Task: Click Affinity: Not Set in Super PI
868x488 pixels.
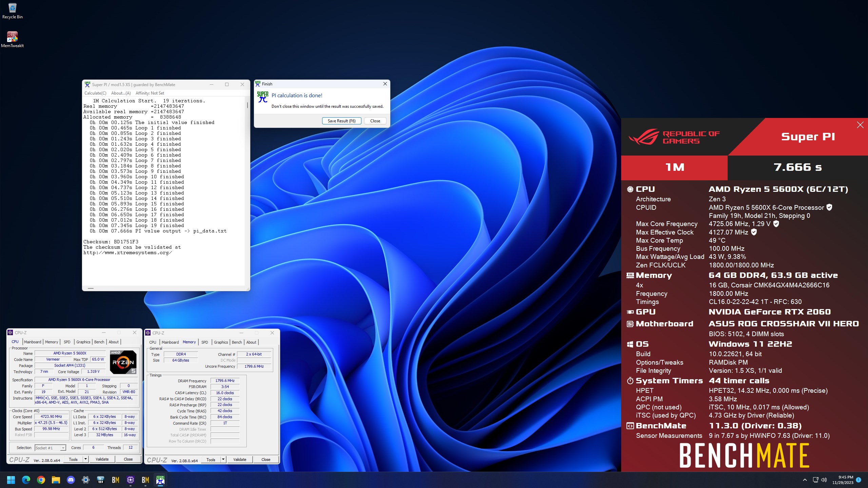Action: (x=150, y=93)
